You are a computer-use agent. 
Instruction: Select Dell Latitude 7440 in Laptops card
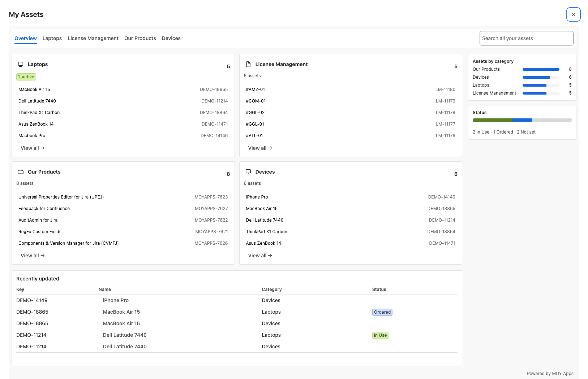click(x=123, y=101)
